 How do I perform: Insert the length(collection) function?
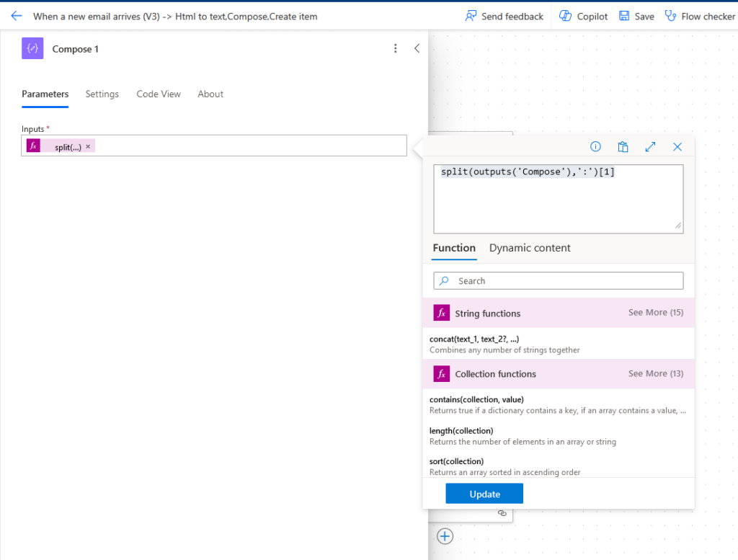pos(559,436)
